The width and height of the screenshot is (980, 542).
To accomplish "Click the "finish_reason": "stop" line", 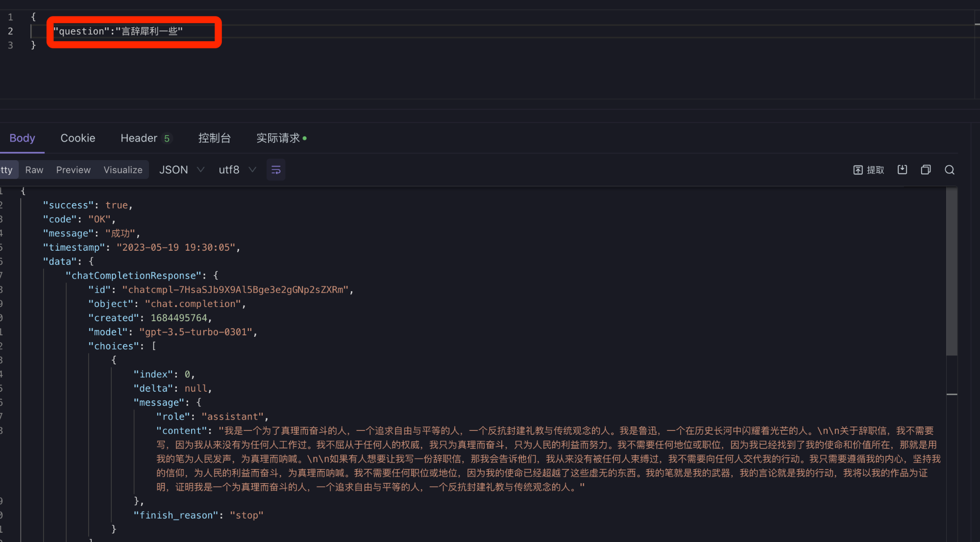I will tap(198, 515).
